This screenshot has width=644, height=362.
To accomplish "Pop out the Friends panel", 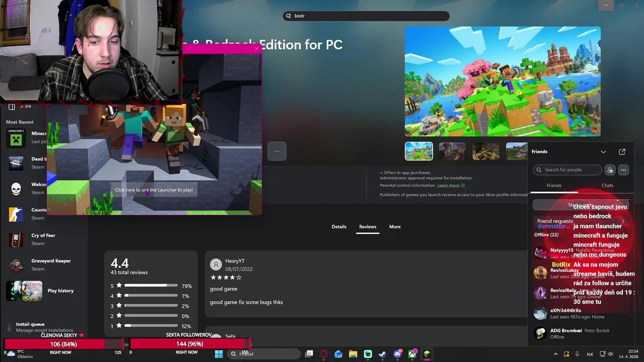I will pos(622,152).
